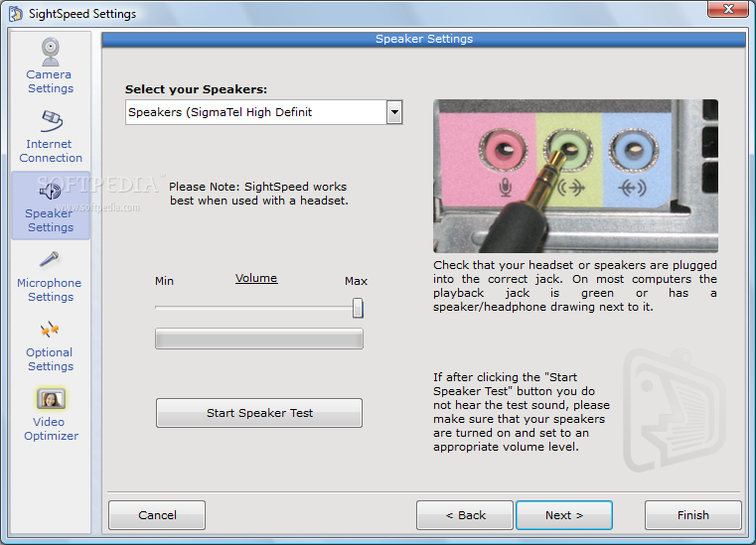This screenshot has height=545, width=756.
Task: Click the 'Check that your headset' paragraph
Action: [575, 286]
